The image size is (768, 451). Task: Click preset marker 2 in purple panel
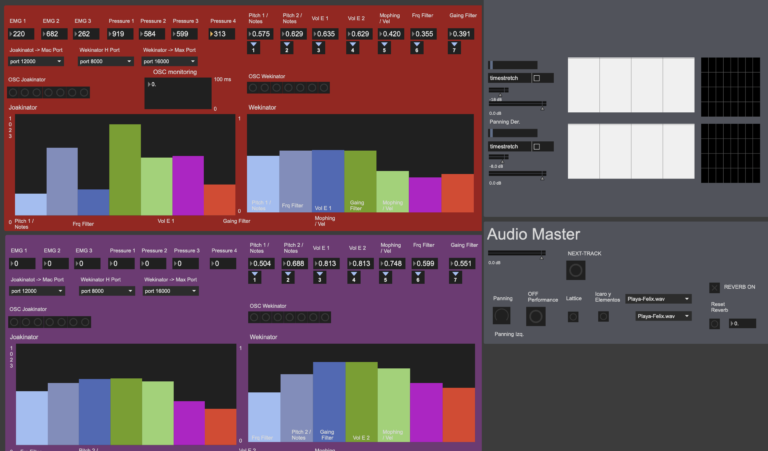click(288, 277)
